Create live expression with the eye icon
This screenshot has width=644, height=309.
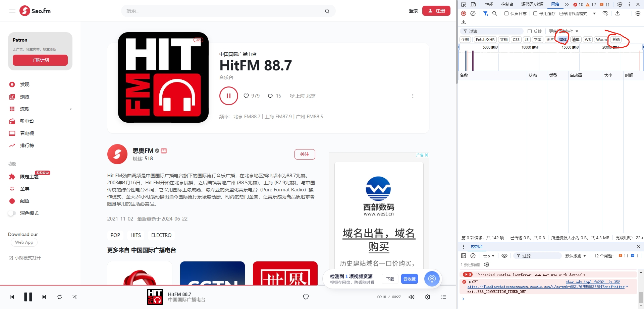pyautogui.click(x=504, y=256)
